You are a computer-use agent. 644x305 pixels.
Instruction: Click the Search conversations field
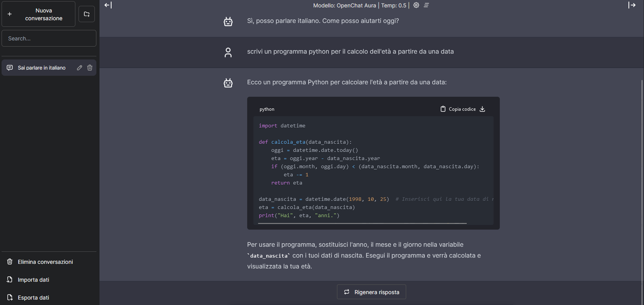click(49, 38)
